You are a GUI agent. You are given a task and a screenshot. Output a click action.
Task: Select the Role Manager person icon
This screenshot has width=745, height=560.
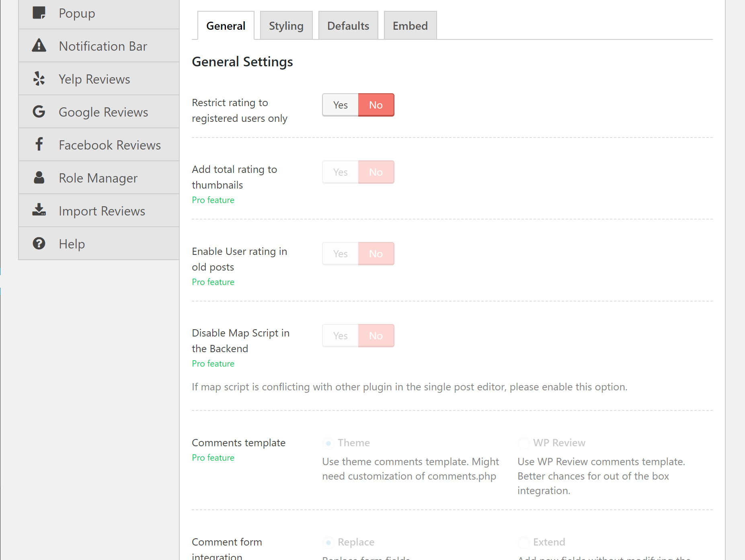point(39,178)
